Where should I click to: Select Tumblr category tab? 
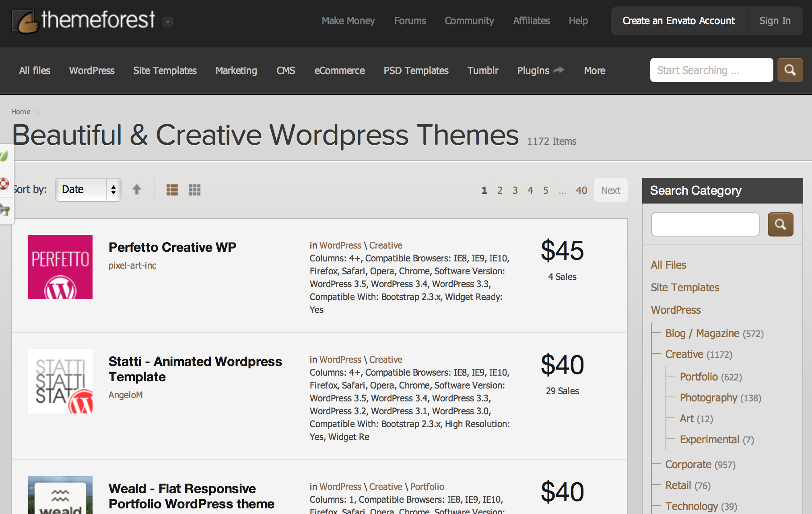click(x=483, y=71)
